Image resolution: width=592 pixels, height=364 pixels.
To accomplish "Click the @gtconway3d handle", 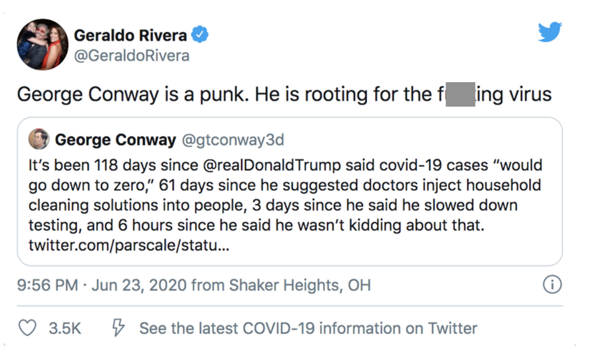I will pos(233,141).
